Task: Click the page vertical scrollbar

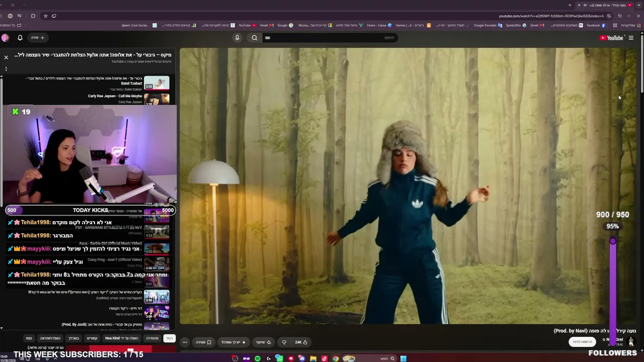Action: (641, 63)
